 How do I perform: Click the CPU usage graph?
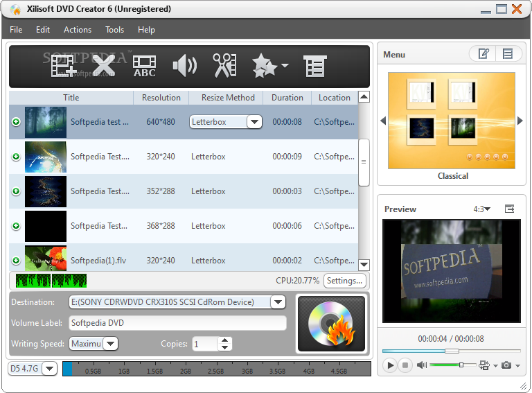point(51,281)
